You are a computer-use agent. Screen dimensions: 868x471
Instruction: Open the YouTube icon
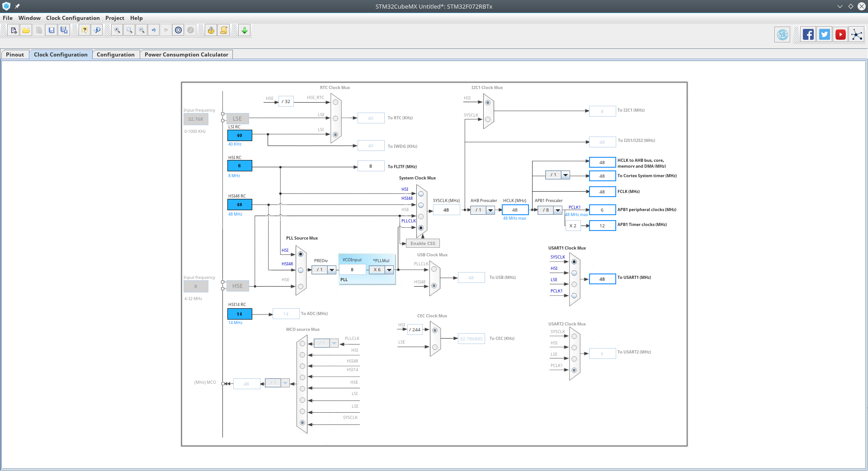click(x=841, y=35)
